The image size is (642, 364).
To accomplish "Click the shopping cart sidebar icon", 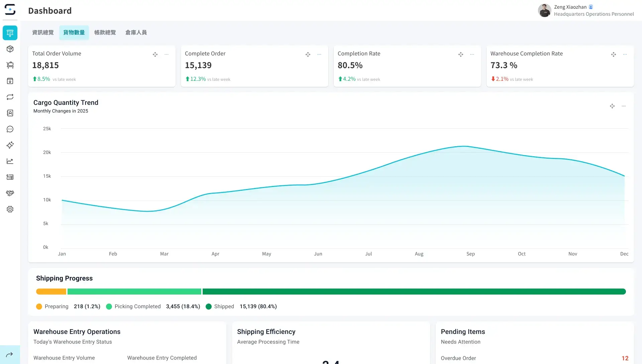I will tap(10, 65).
